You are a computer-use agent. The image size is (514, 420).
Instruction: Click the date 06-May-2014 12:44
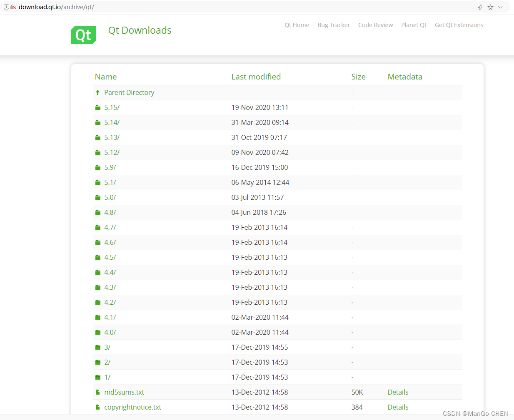pos(260,182)
